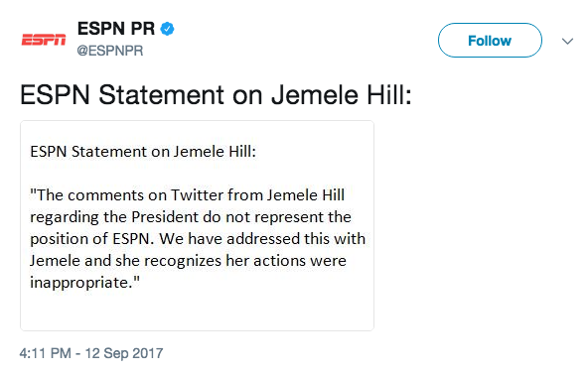The width and height of the screenshot is (588, 374).
Task: Click the date 12 Sep 2017
Action: click(124, 353)
